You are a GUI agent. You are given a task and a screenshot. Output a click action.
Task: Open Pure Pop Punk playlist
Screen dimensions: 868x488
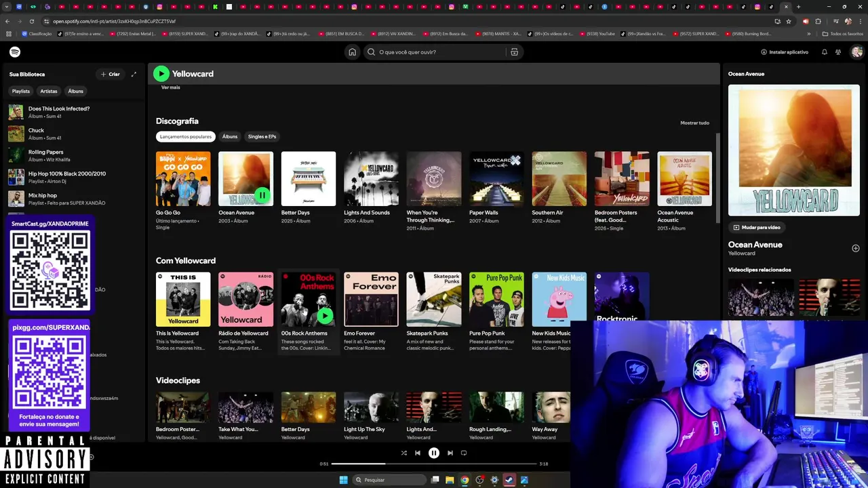click(x=496, y=299)
